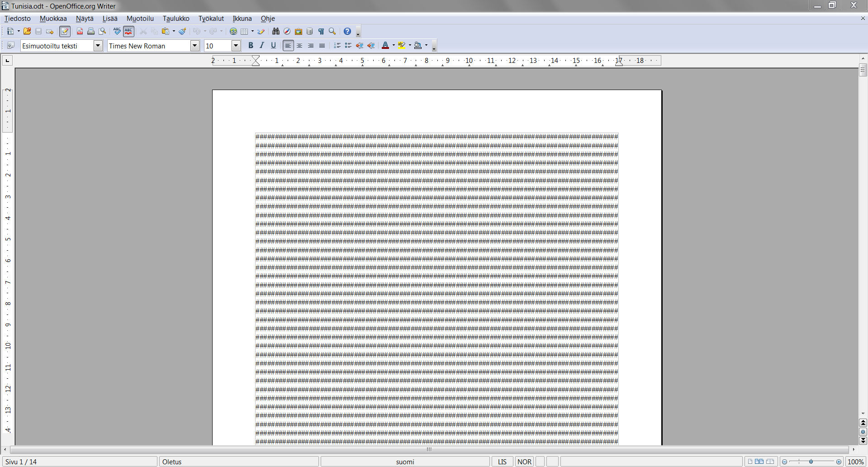Expand the font size dropdown

[236, 46]
